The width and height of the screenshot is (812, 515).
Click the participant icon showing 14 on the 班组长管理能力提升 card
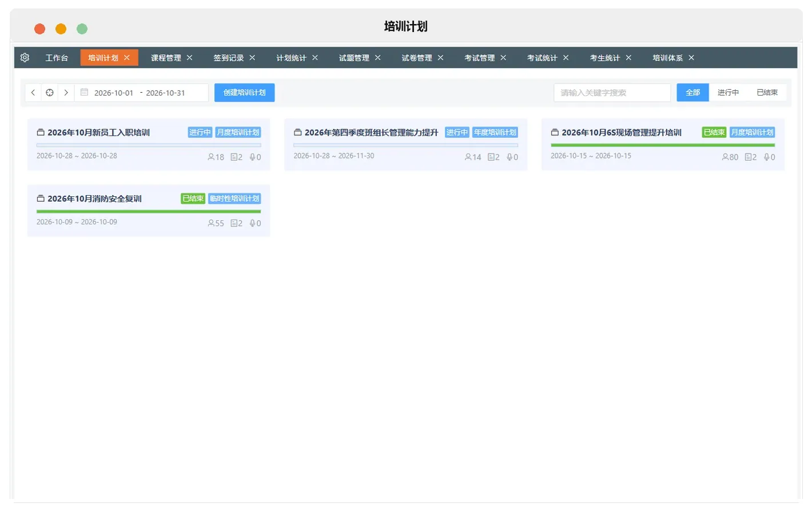[468, 157]
